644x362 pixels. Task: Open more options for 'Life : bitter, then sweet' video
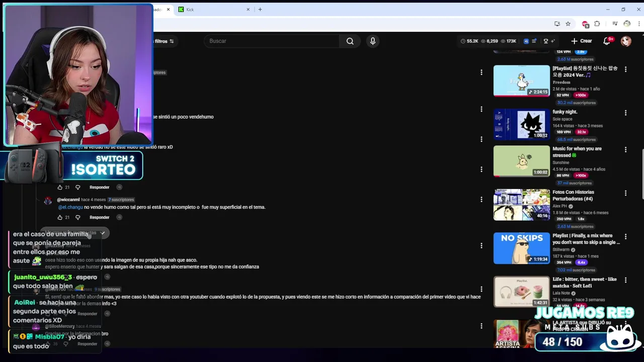click(626, 280)
